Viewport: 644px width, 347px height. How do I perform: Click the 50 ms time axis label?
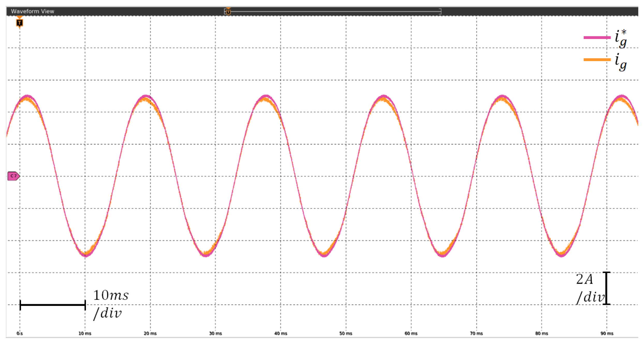click(x=346, y=334)
